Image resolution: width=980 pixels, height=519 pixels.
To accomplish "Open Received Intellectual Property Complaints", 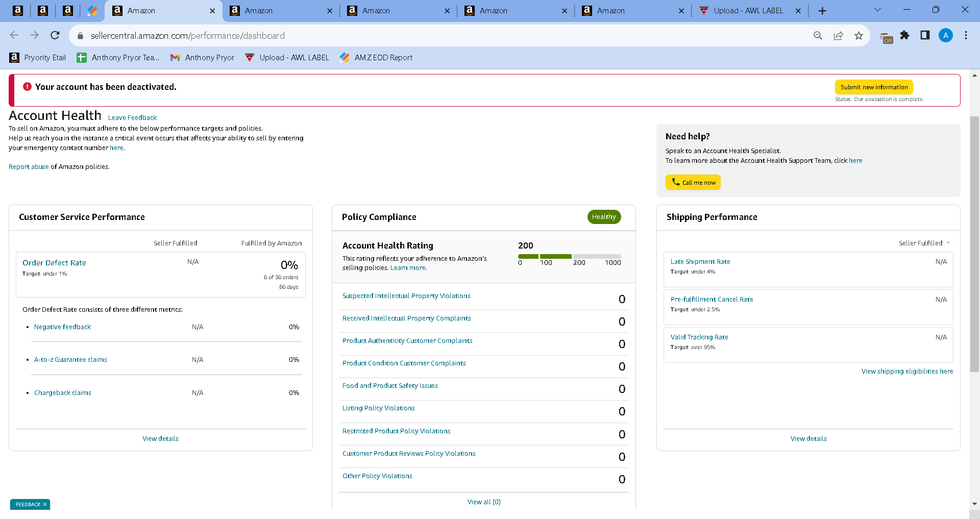I will (x=406, y=318).
